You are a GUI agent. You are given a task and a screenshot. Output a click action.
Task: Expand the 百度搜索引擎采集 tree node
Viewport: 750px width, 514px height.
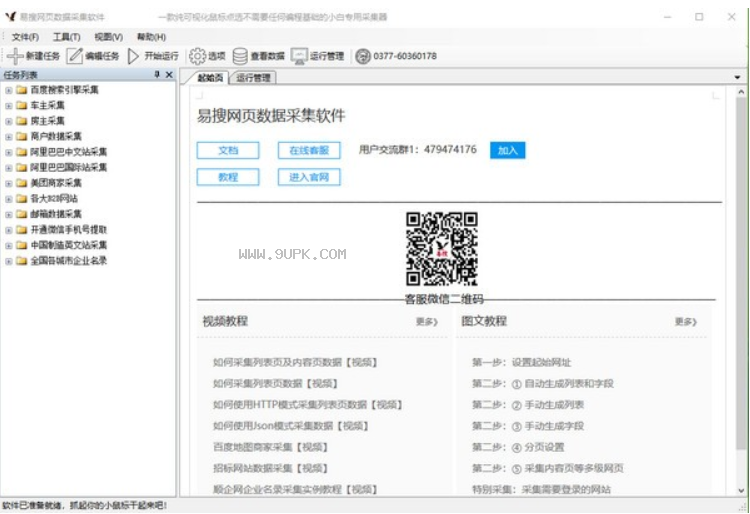tap(9, 90)
